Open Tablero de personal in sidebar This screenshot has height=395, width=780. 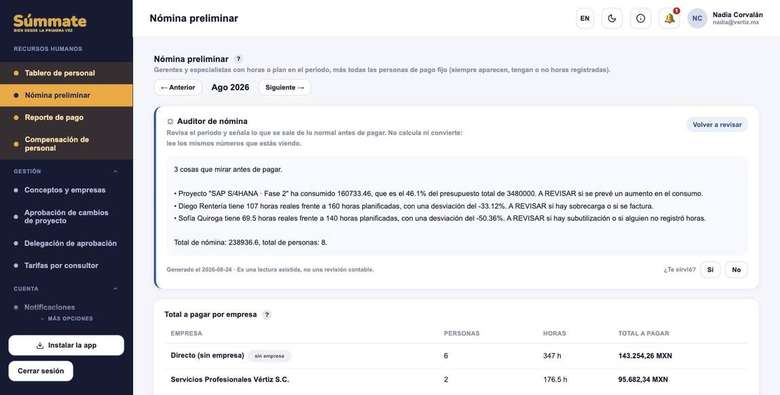tap(66, 73)
